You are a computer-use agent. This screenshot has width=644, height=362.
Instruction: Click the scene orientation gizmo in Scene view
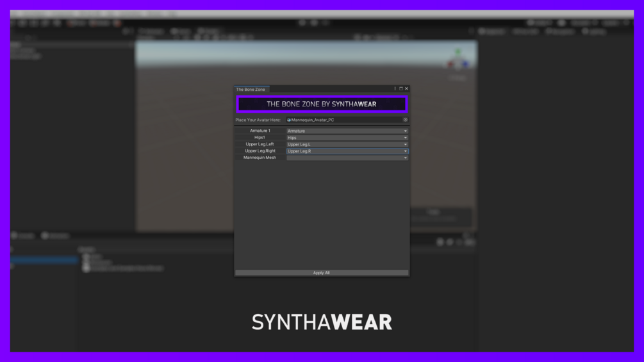coord(458,61)
